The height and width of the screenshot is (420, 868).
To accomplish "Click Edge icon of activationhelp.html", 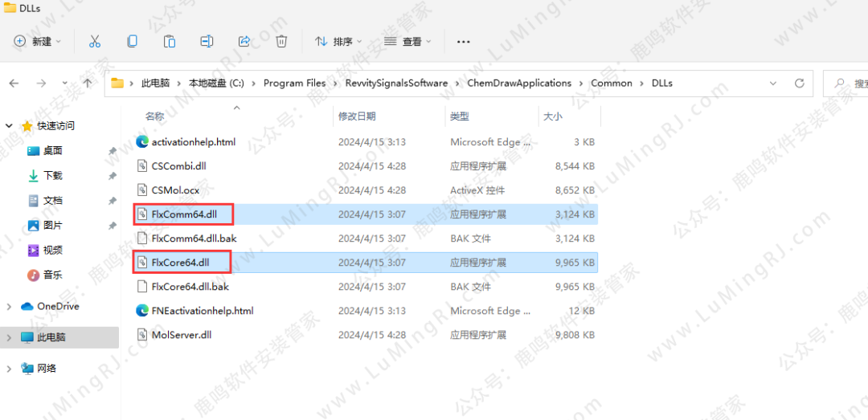I will 141,141.
